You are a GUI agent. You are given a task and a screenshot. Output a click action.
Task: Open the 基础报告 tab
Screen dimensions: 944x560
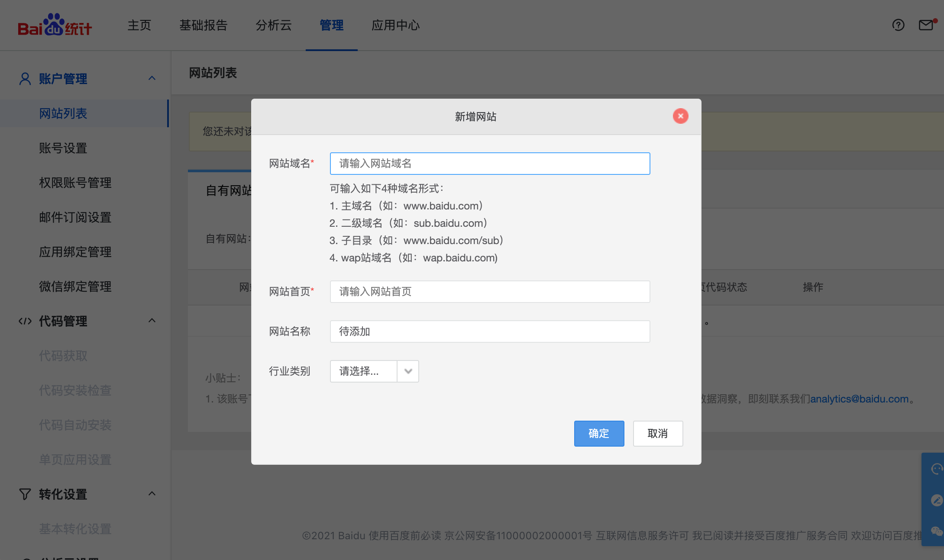(204, 25)
